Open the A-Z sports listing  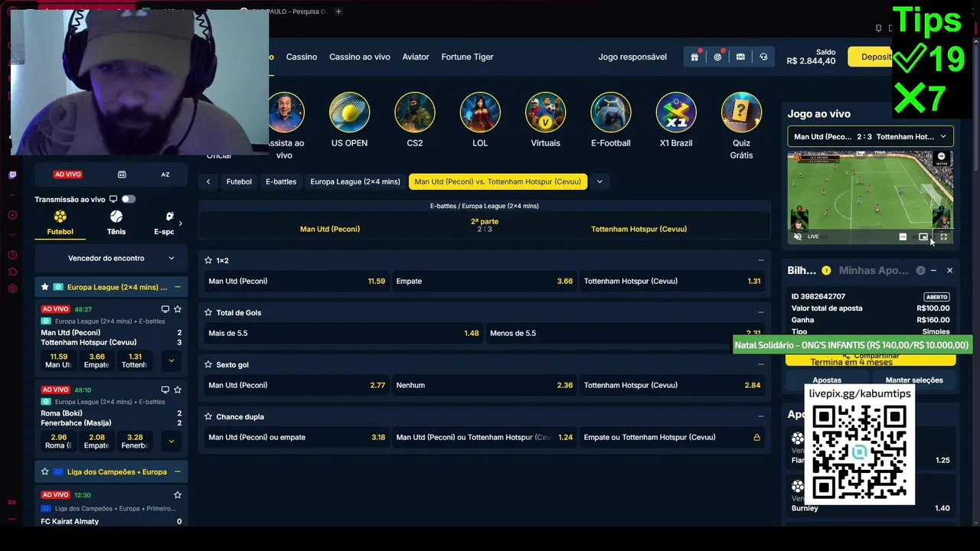tap(165, 174)
